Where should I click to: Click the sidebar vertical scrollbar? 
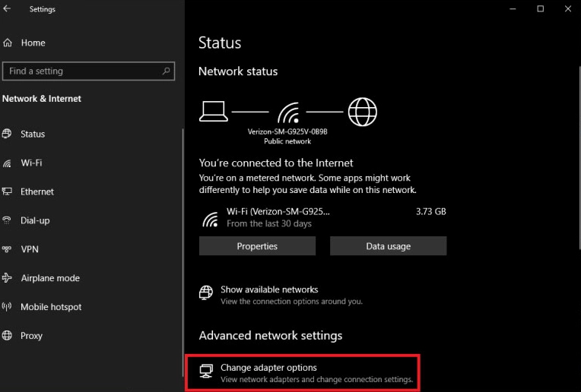[x=183, y=228]
